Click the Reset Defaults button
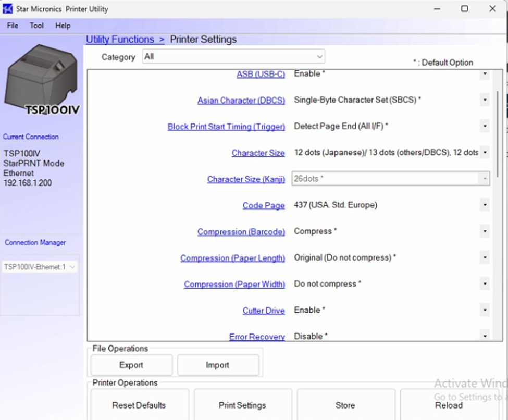The image size is (508, 420). point(140,405)
